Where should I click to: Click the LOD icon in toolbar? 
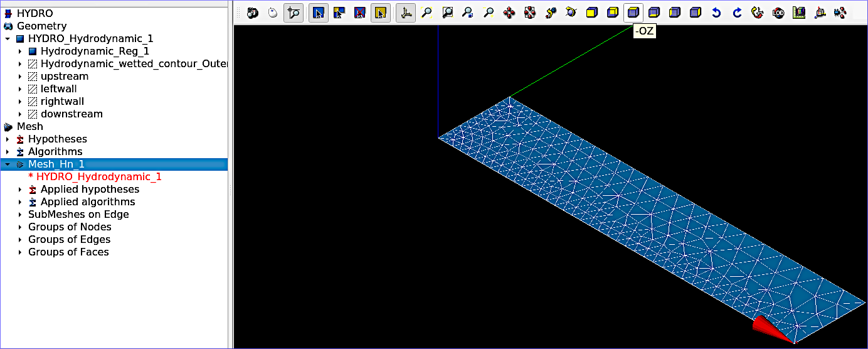point(778,13)
